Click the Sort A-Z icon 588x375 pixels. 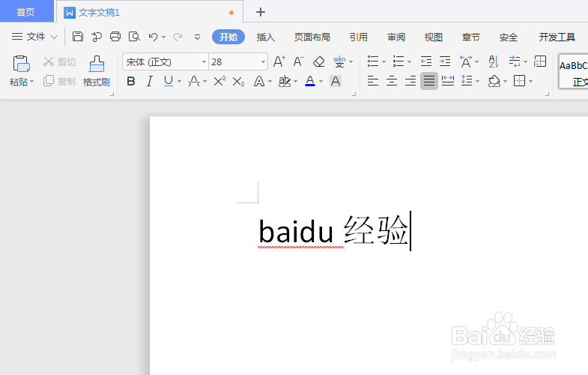[x=494, y=61]
